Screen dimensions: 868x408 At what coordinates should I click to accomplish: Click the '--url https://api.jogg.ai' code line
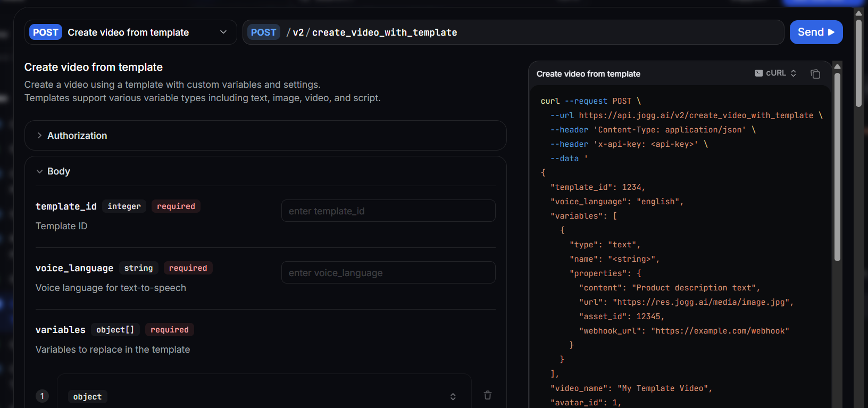[x=687, y=115]
